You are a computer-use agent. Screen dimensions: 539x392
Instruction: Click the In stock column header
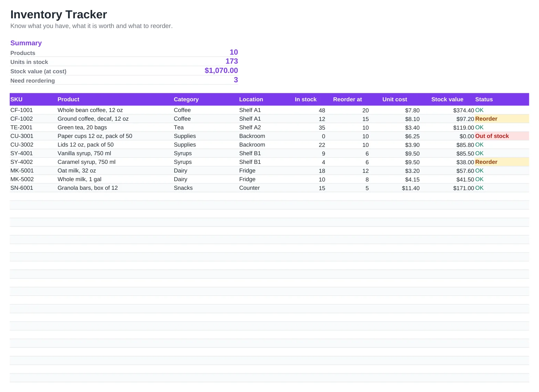(x=305, y=99)
